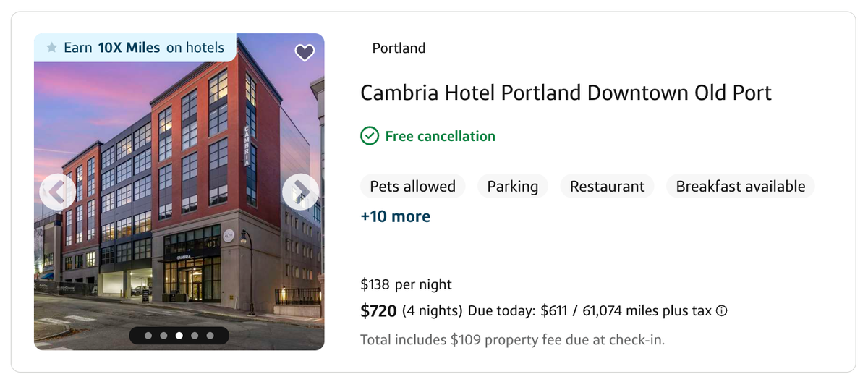Select the Pets allowed amenity chip
868x382 pixels.
click(412, 186)
